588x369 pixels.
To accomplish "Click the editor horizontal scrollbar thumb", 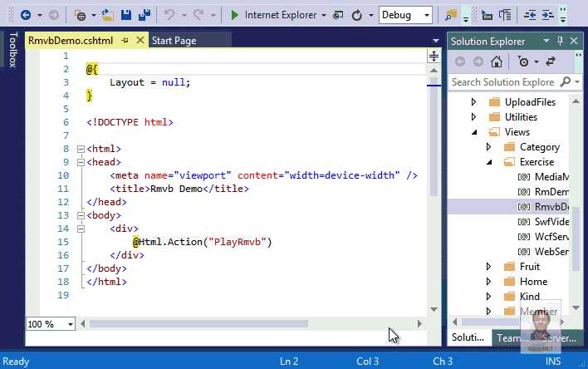I will [x=198, y=323].
